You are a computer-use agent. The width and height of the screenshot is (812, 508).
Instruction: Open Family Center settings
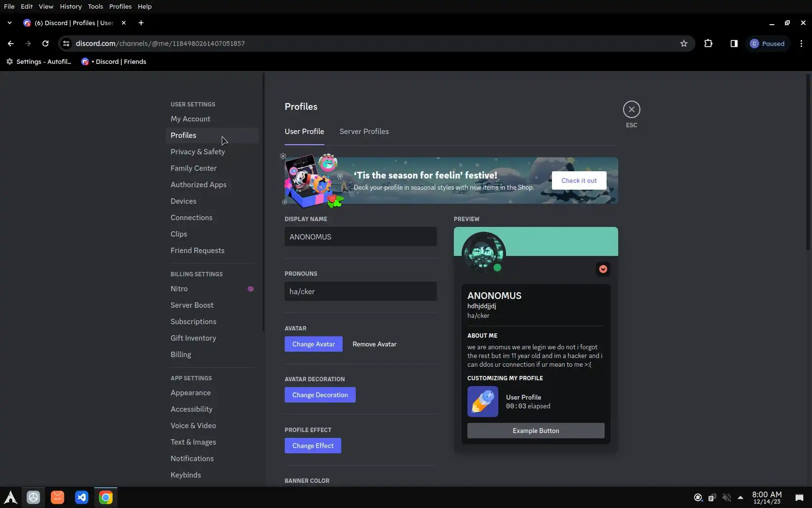coord(212,168)
